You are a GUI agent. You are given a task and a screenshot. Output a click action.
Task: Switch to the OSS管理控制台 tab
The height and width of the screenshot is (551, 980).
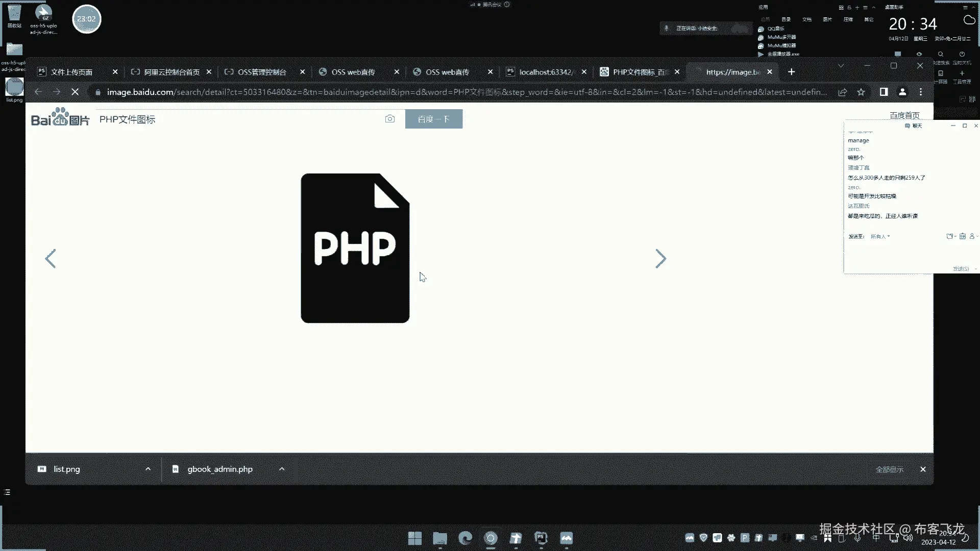(262, 72)
